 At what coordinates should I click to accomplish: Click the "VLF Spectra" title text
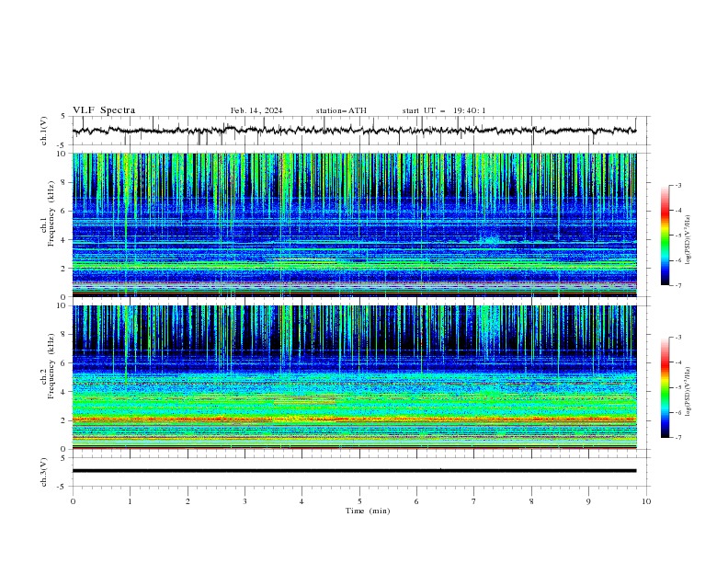click(x=104, y=110)
